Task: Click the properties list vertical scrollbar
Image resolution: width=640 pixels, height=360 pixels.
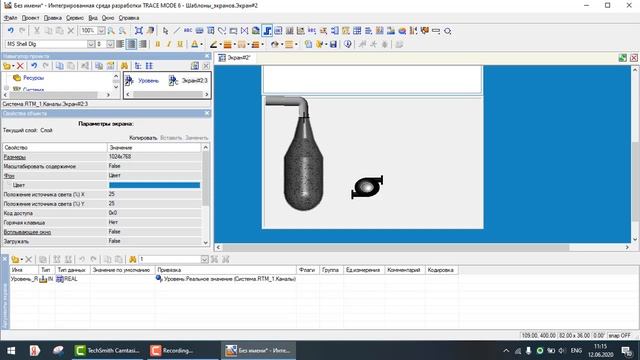Action: click(x=206, y=194)
